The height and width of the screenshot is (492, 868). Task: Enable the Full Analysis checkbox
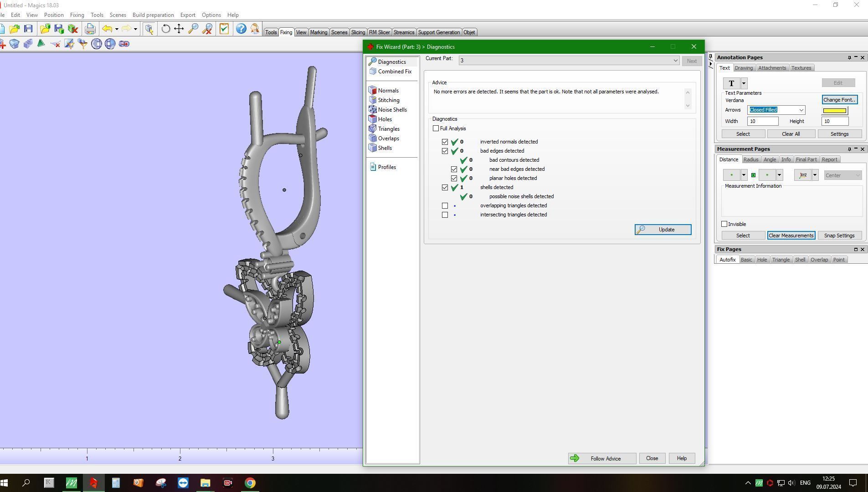click(436, 128)
